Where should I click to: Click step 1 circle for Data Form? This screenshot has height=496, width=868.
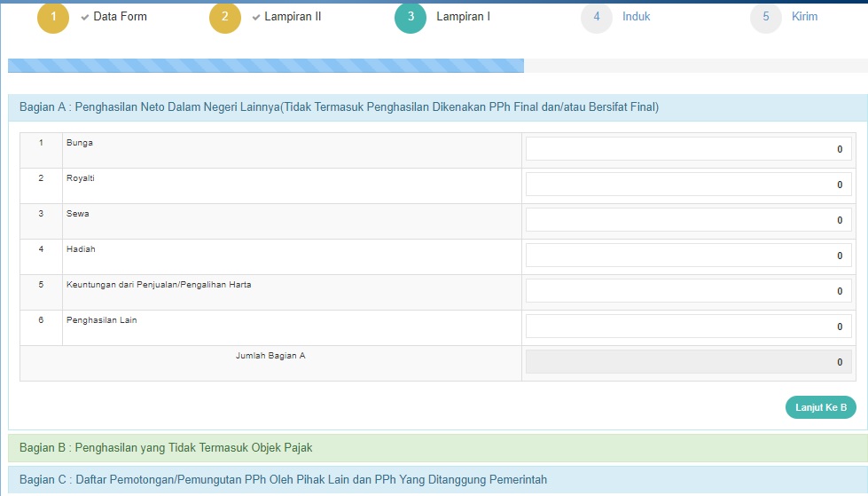pos(53,18)
